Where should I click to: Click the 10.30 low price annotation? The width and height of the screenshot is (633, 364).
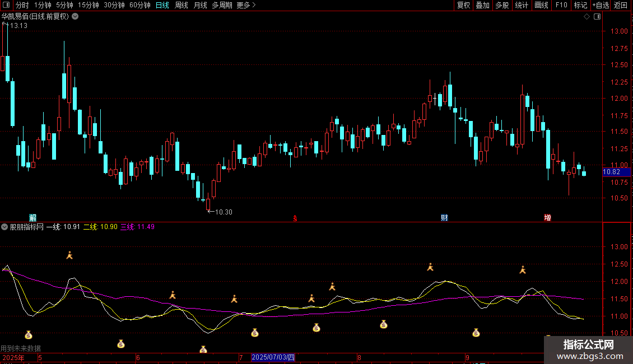point(224,212)
